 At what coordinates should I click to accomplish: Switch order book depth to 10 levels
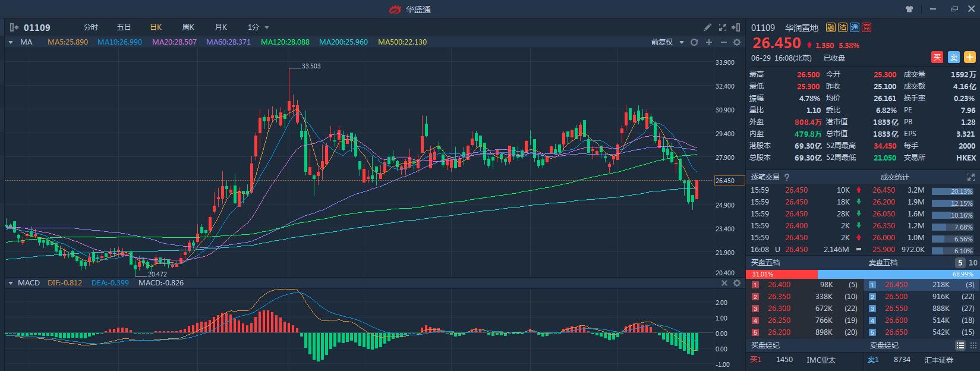(x=973, y=263)
